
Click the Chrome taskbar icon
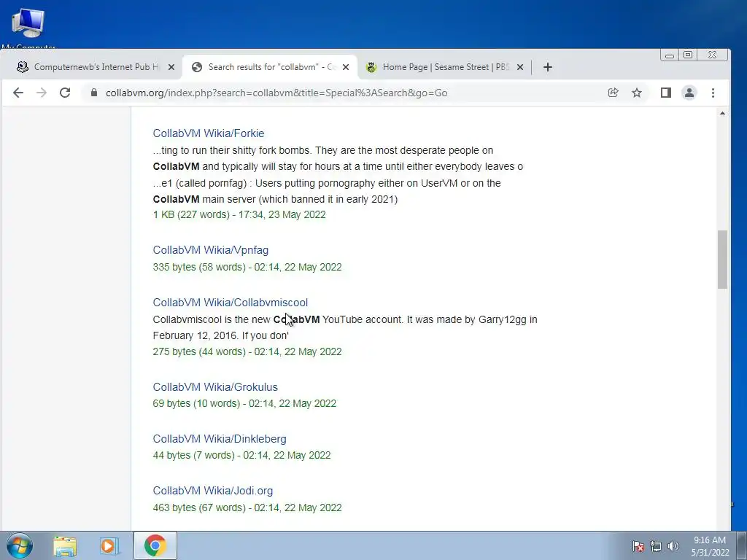tap(155, 545)
